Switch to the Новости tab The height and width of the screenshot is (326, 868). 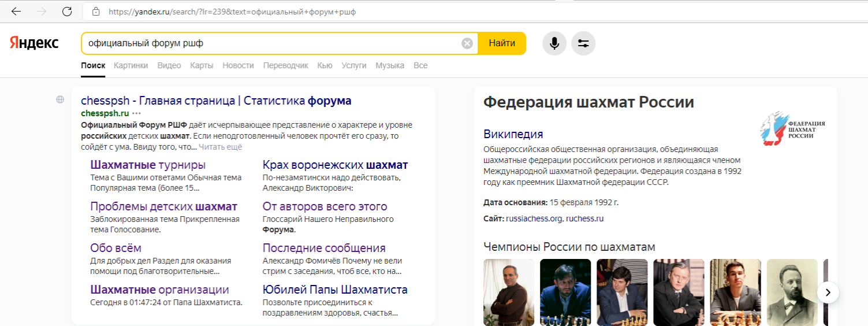238,65
